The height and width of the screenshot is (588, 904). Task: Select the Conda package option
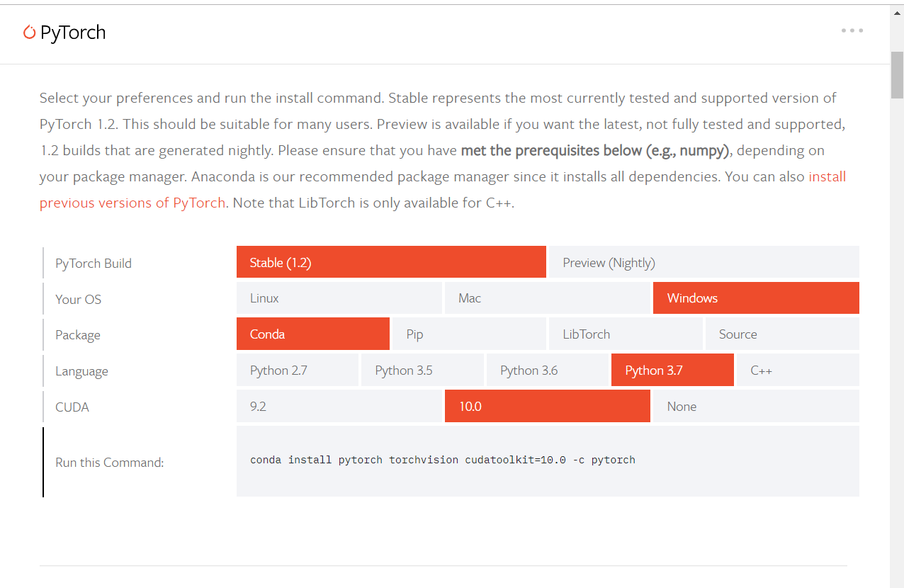tap(312, 334)
